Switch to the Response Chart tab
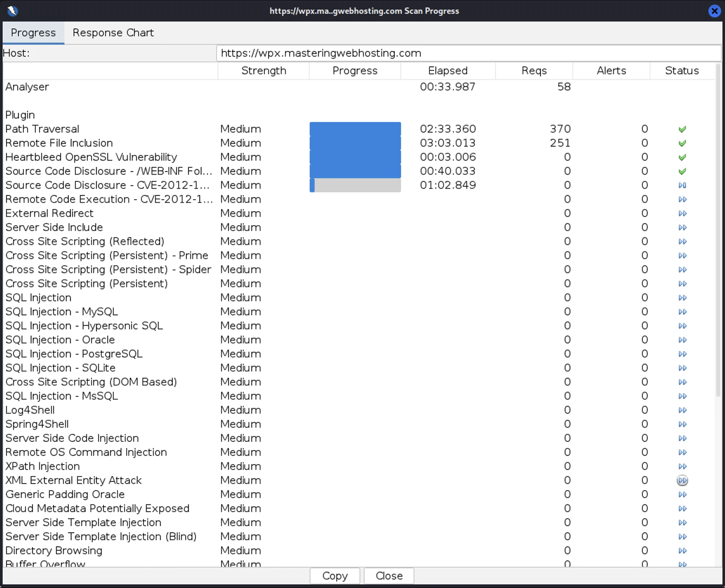This screenshot has width=725, height=588. 113,33
